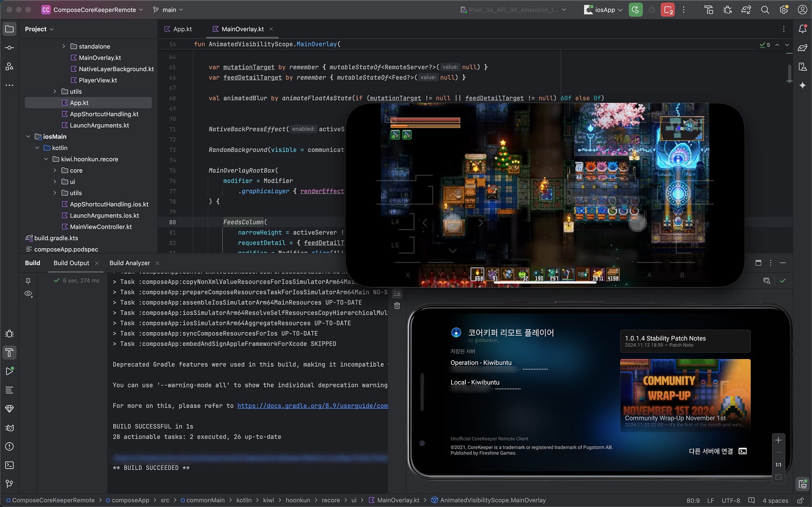
Task: Click the search icon in top toolbar
Action: [764, 10]
